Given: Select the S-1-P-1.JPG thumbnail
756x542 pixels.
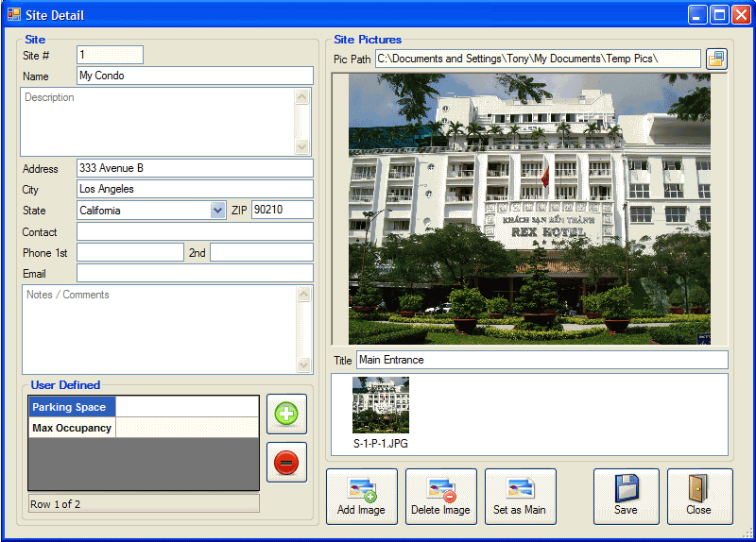Looking at the screenshot, I should (x=381, y=405).
